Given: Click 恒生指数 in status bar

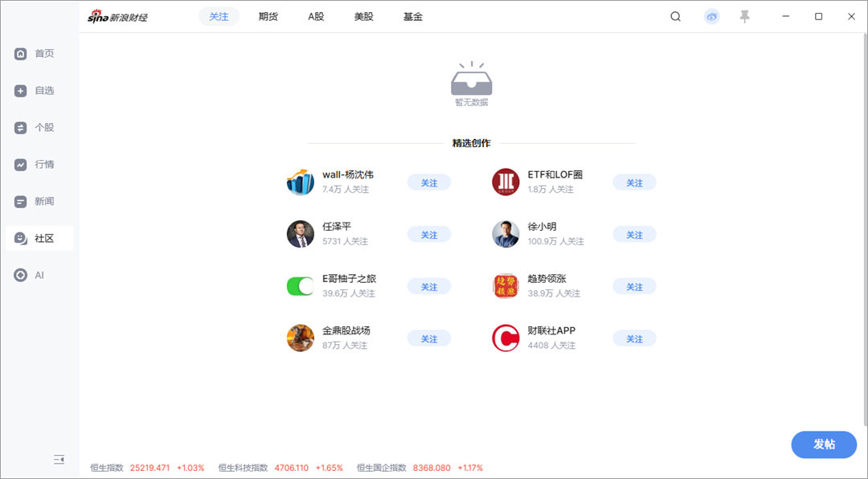Looking at the screenshot, I should (x=107, y=468).
